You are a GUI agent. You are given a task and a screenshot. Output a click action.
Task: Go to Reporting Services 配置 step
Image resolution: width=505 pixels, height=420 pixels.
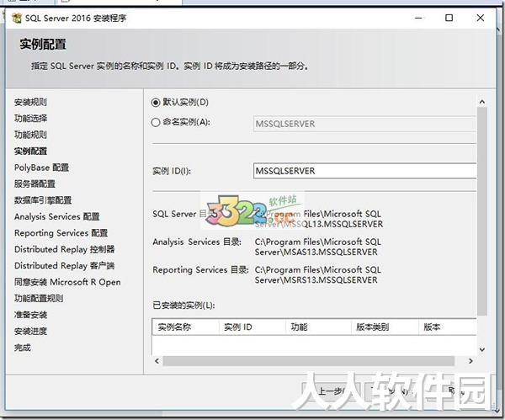(61, 233)
